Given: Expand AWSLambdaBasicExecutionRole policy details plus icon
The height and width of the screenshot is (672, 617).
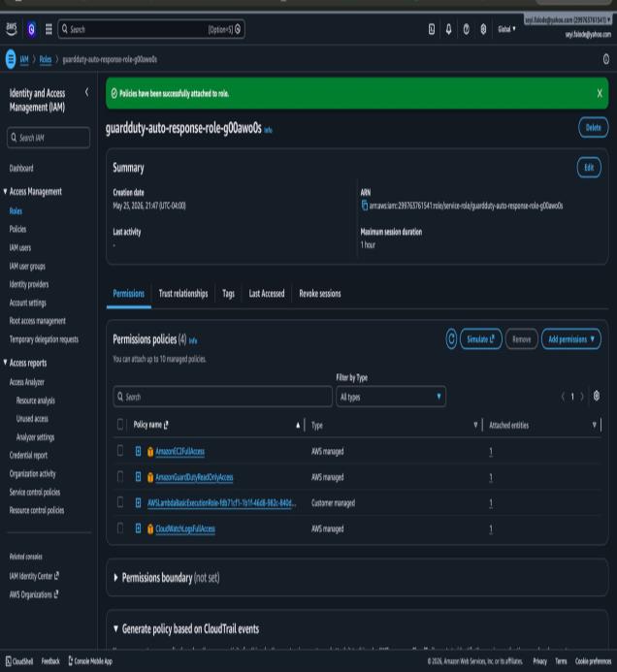Looking at the screenshot, I should click(x=138, y=502).
